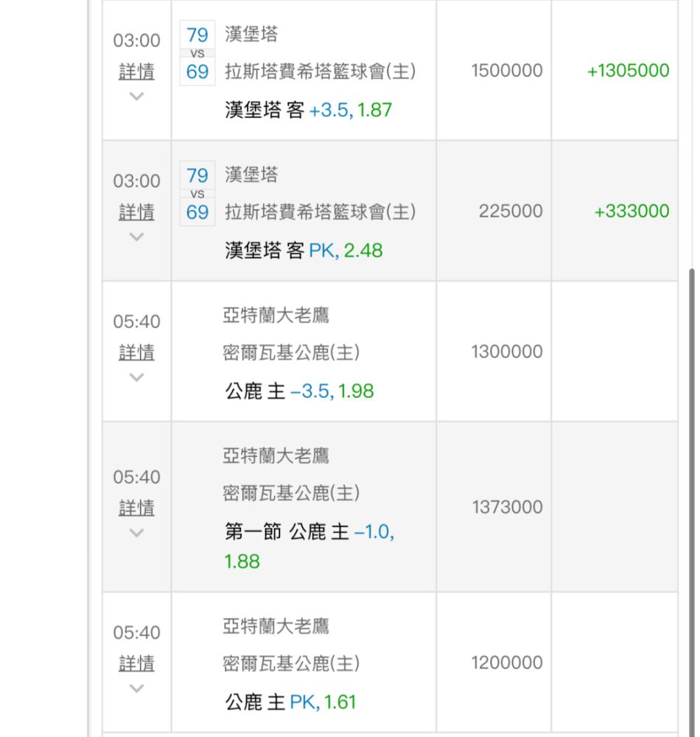This screenshot has height=737, width=700.
Task: Expand chevron in 漢堡塔 PK 2.48 row
Action: point(136,237)
